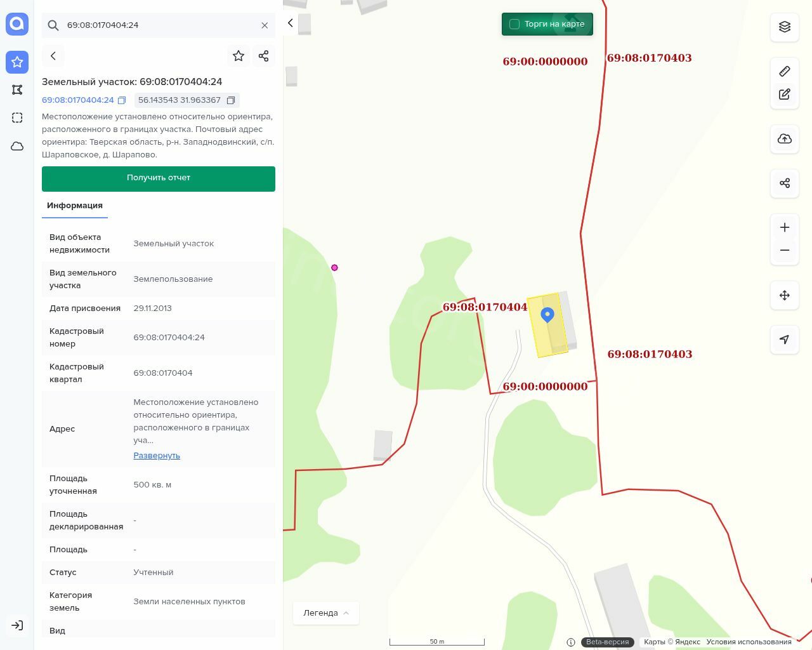Open favorites section in left sidebar
This screenshot has width=812, height=650.
[17, 62]
